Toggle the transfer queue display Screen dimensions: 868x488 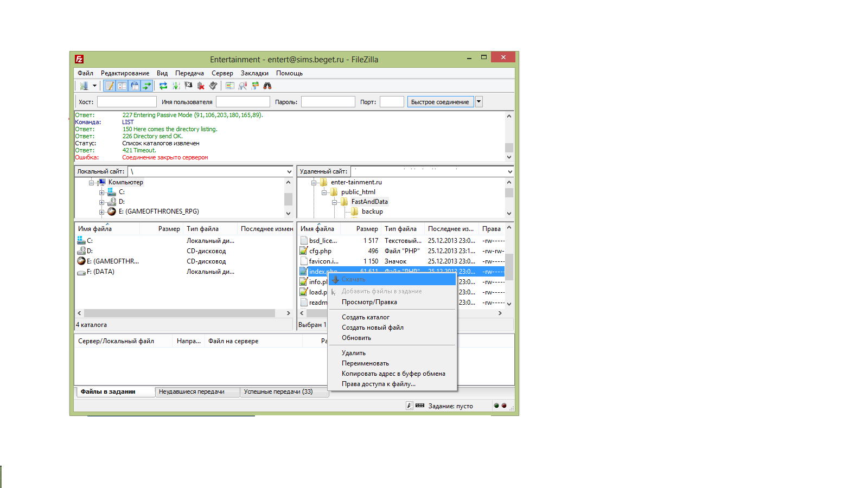coord(146,86)
